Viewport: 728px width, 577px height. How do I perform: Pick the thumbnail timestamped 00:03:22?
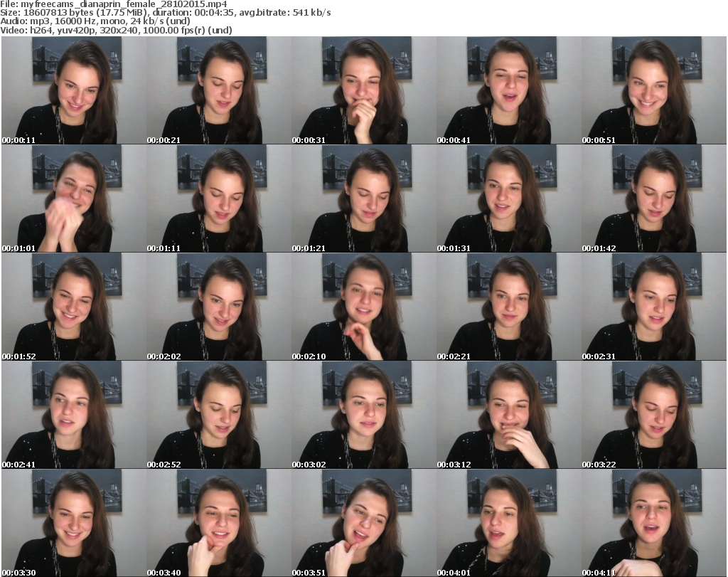[654, 415]
